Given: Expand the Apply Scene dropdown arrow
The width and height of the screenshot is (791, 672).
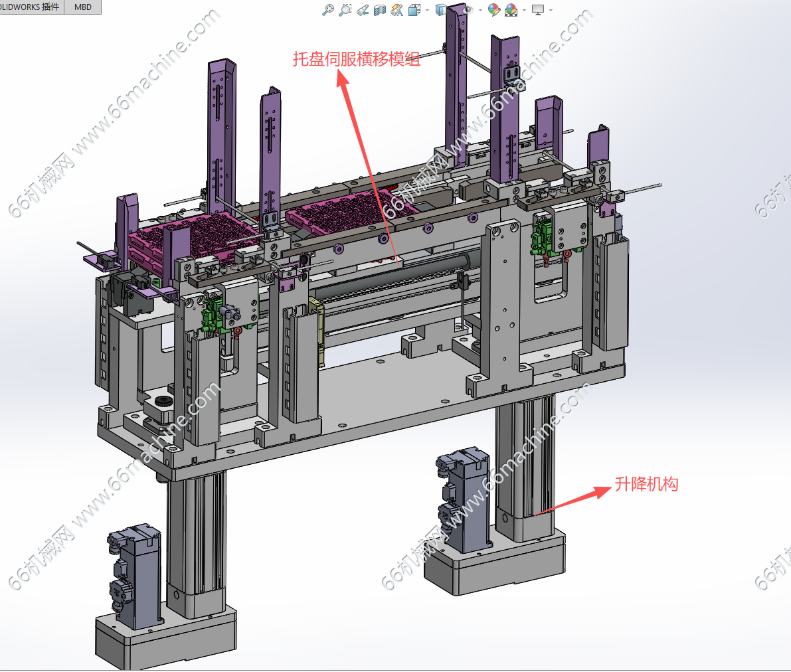Looking at the screenshot, I should [524, 10].
